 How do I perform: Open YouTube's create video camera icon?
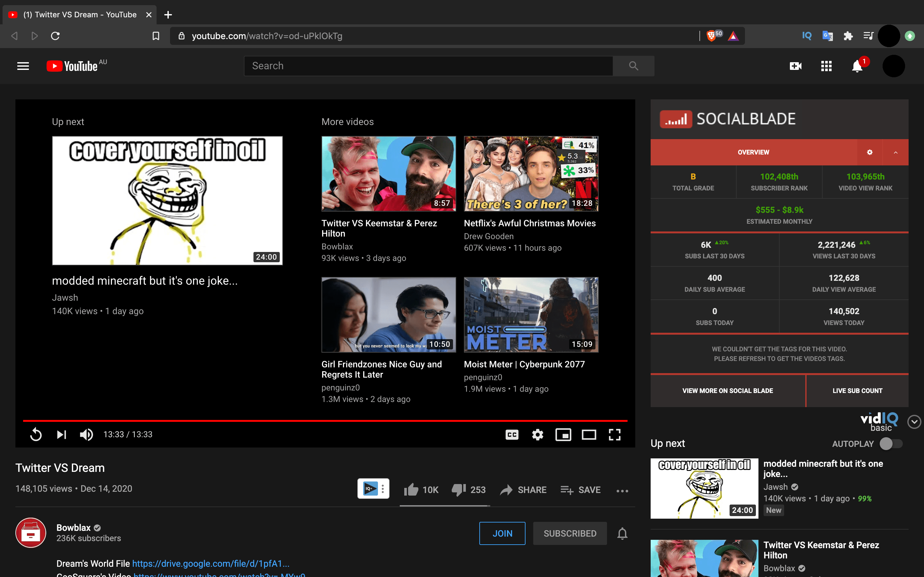point(795,66)
